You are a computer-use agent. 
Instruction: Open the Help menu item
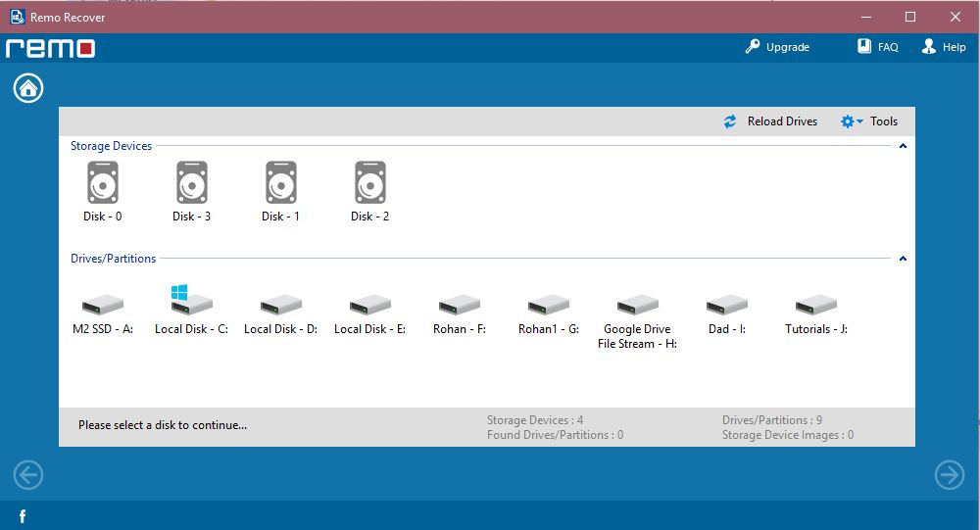[944, 47]
